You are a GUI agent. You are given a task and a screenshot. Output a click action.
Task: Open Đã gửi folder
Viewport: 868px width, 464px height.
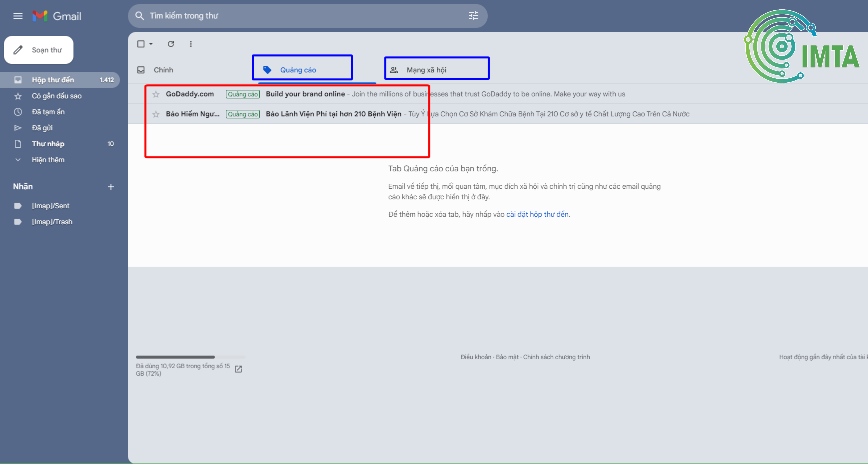[42, 128]
